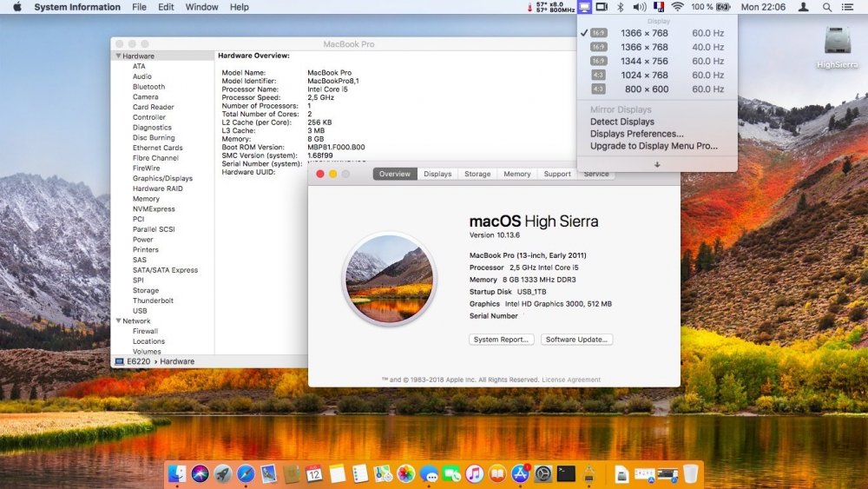The image size is (868, 489).
Task: Open App Store from the Dock
Action: pos(520,474)
